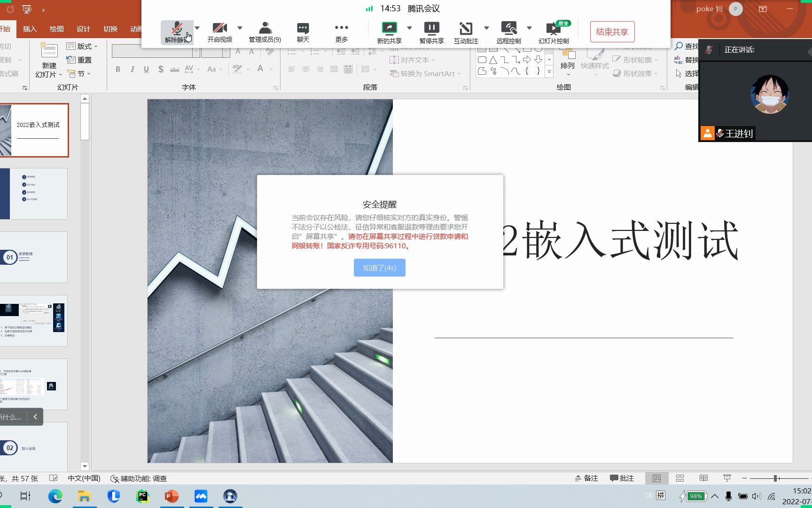
Task: Start slideshow from status bar icon
Action: (x=727, y=478)
